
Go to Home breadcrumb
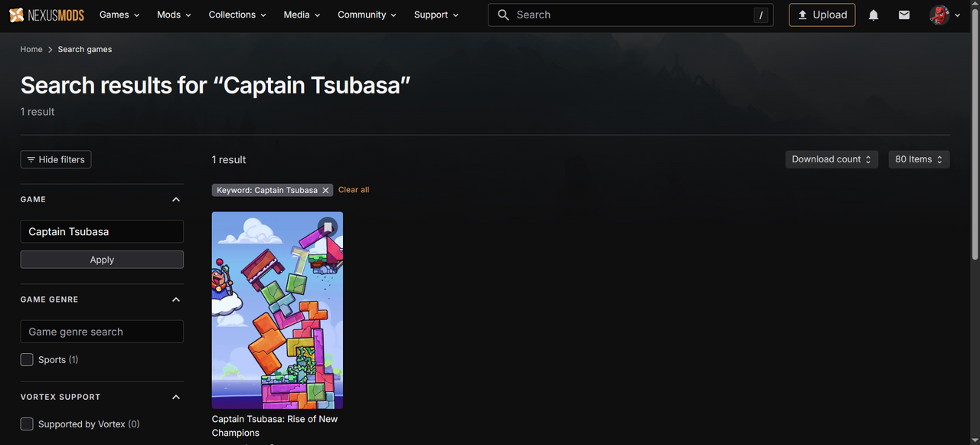31,49
